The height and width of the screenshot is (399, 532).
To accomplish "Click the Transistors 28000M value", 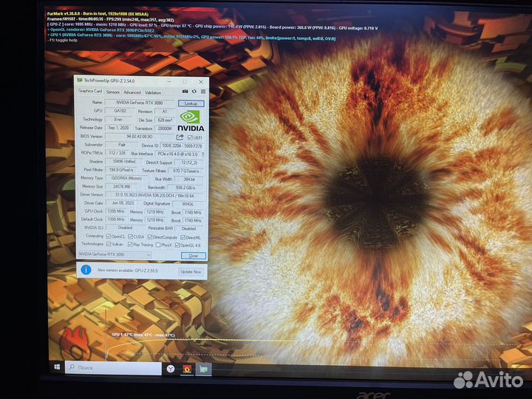I will coord(165,129).
